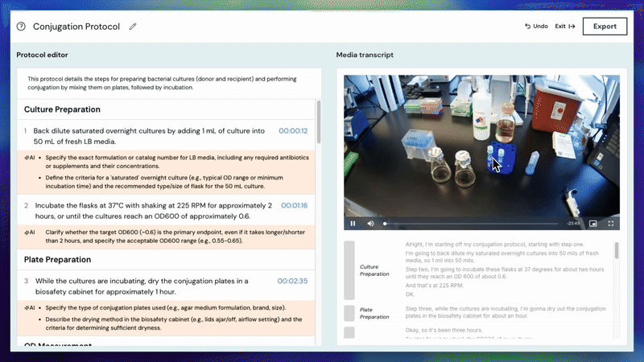Select step 1 back dilute text
Viewport: 644px width, 362px height.
click(x=149, y=136)
